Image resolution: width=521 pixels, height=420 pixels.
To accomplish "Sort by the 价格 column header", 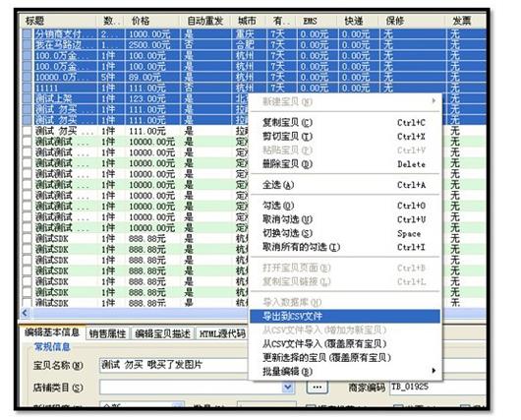I will 152,21.
